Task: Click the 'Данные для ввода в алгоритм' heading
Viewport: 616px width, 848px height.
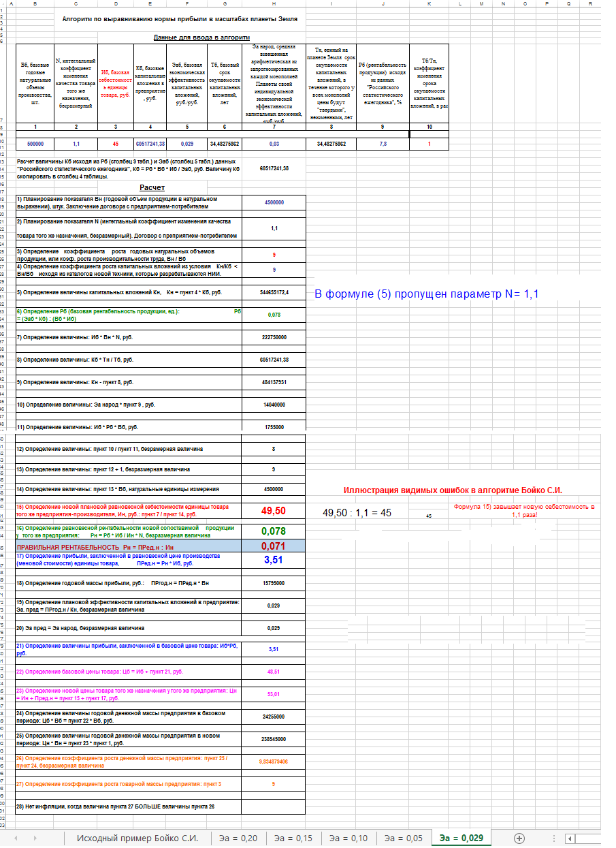Action: point(201,37)
